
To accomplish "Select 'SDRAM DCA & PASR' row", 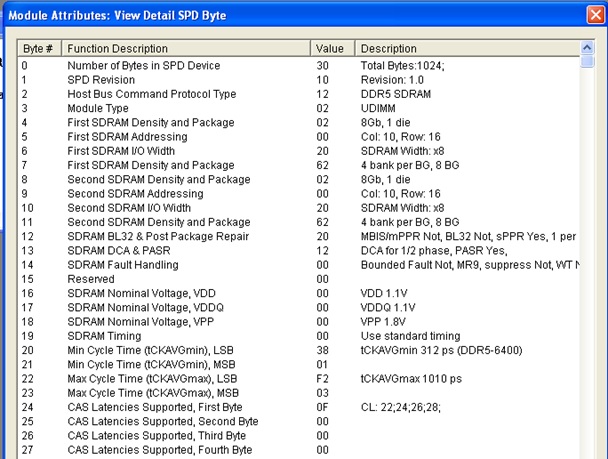I will [x=299, y=250].
